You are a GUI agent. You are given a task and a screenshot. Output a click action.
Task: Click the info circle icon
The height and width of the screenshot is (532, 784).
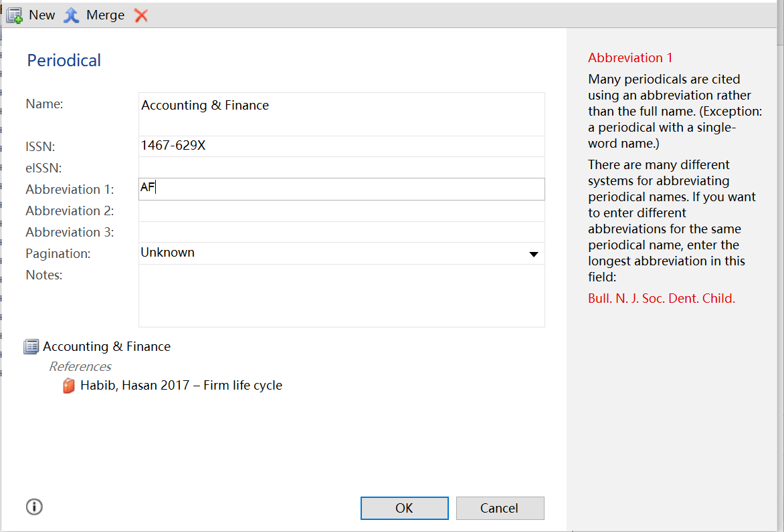34,507
